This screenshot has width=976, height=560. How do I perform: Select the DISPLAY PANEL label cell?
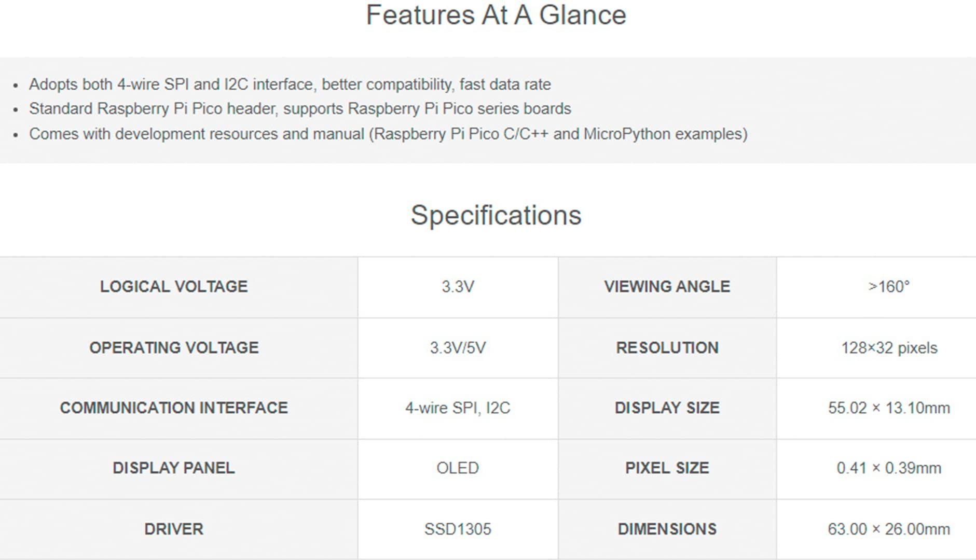click(174, 468)
